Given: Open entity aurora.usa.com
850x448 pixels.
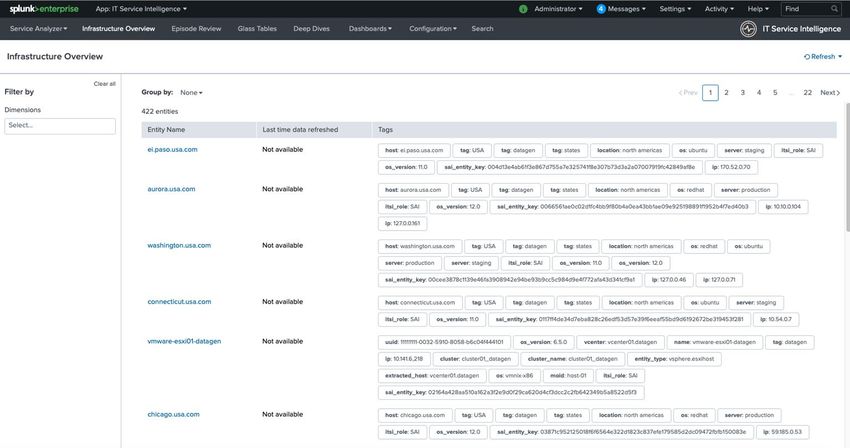Looking at the screenshot, I should point(171,189).
